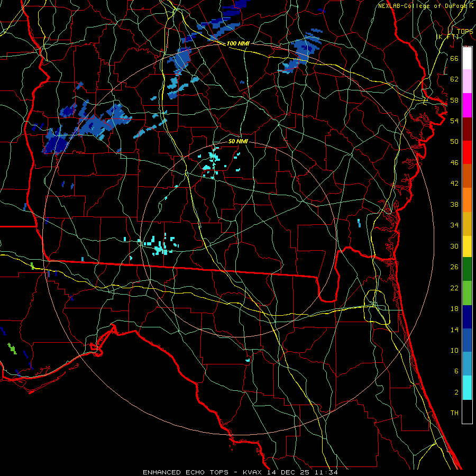Click the dark orange legend swatch
476x476 pixels.
pyautogui.click(x=467, y=176)
